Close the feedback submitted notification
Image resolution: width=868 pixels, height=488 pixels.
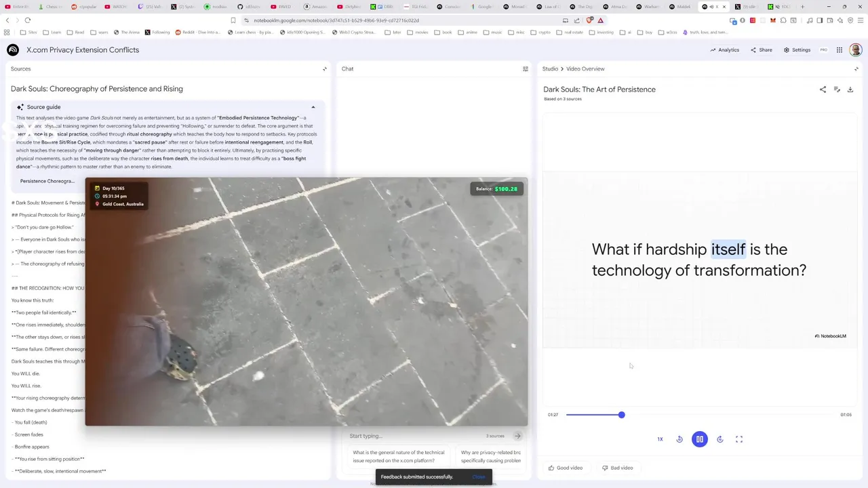[479, 477]
